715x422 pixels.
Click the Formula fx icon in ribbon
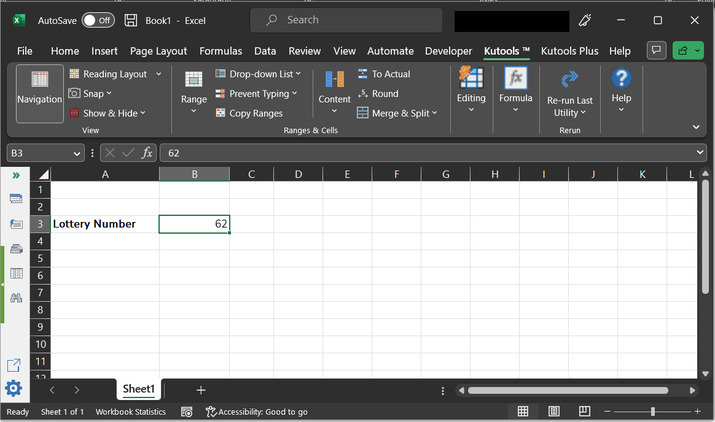click(x=515, y=80)
